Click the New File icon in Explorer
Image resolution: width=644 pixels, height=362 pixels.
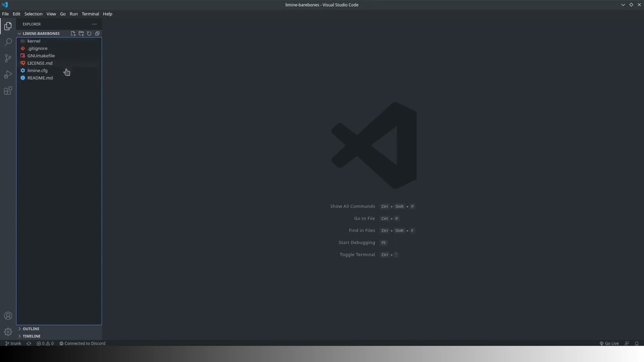click(73, 34)
